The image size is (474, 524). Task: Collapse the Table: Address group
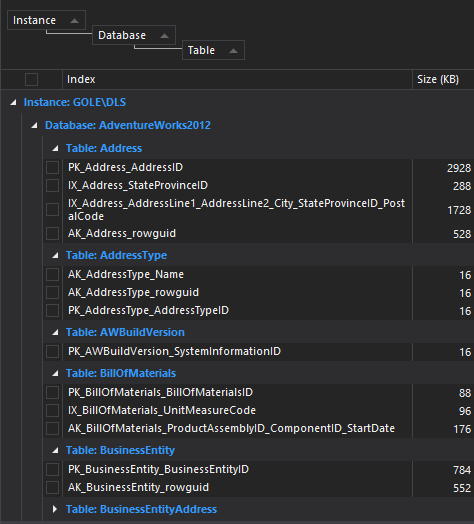tap(55, 148)
